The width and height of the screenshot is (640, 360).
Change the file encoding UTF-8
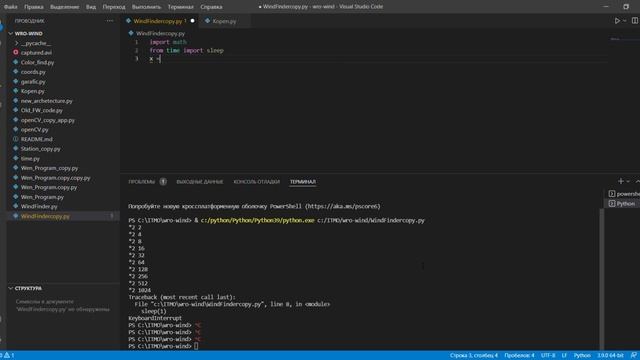click(548, 356)
